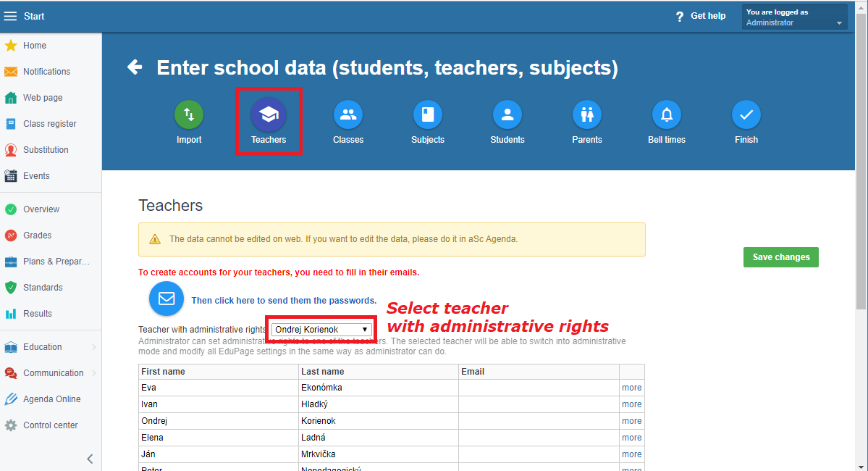The width and height of the screenshot is (868, 471).
Task: Click Get help link text
Action: [708, 16]
